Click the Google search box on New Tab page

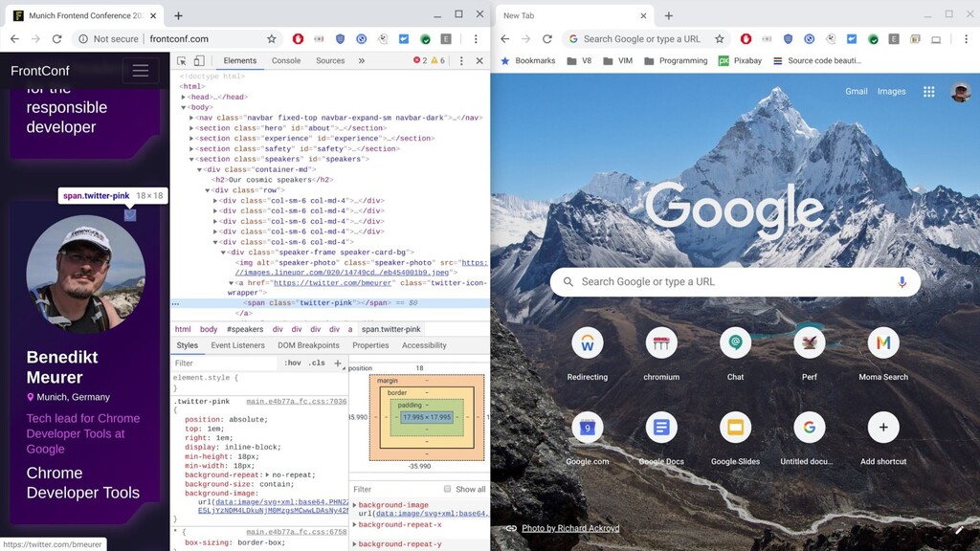[735, 282]
